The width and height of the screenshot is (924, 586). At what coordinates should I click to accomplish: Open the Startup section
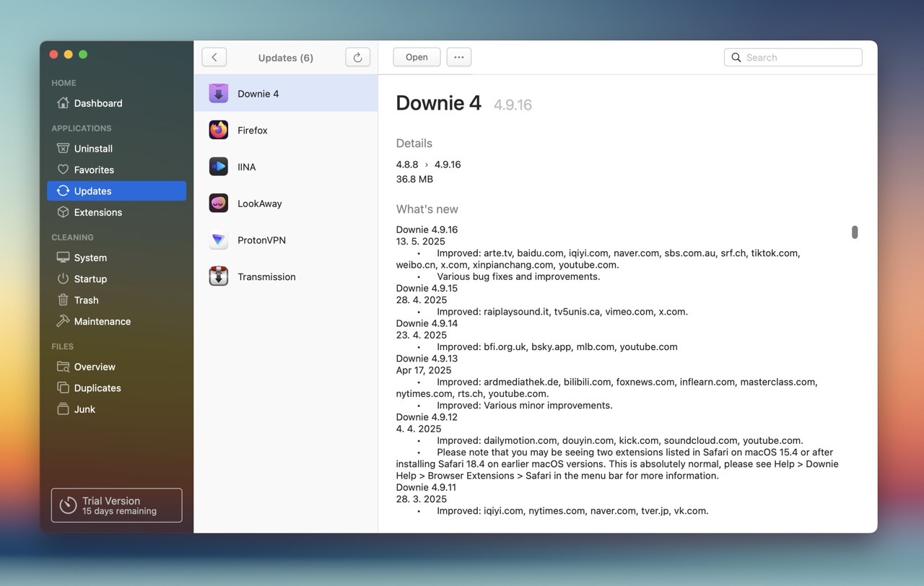pos(117,279)
